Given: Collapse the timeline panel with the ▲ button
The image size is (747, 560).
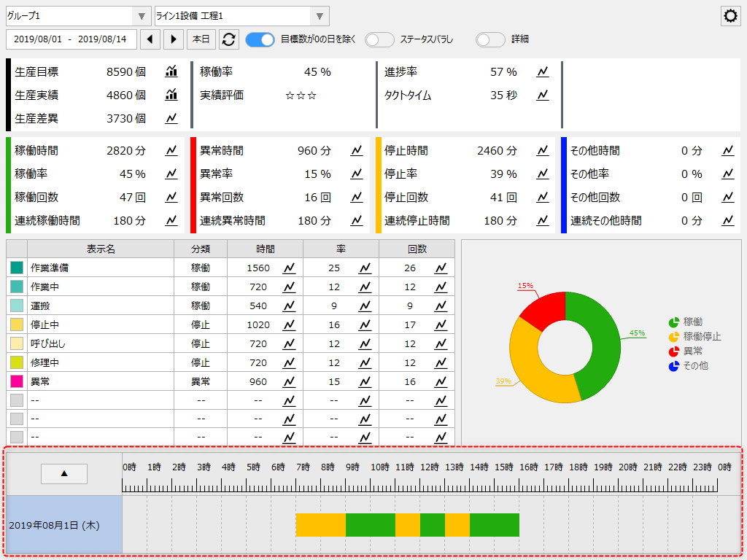Looking at the screenshot, I should click(x=63, y=473).
